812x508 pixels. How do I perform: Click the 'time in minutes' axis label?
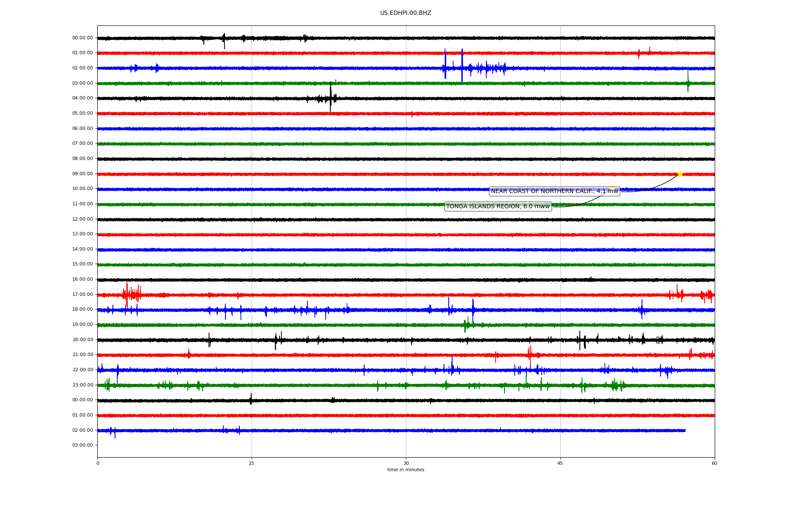406,470
